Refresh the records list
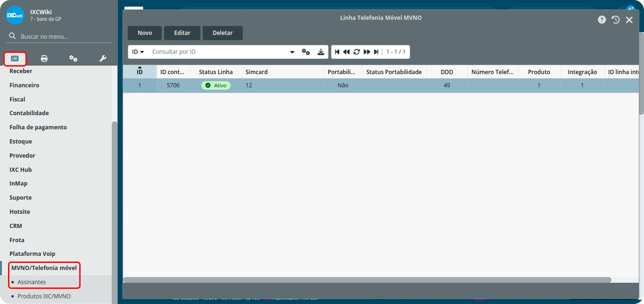Viewport: 644px width, 304px height. (356, 52)
